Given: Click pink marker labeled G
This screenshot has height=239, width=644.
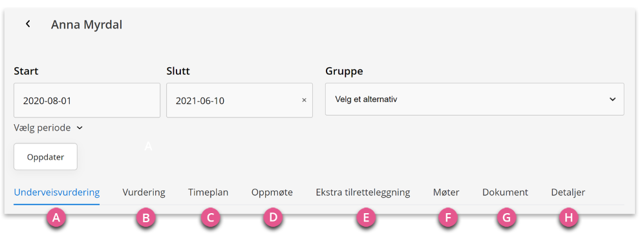Looking at the screenshot, I should pyautogui.click(x=506, y=218).
